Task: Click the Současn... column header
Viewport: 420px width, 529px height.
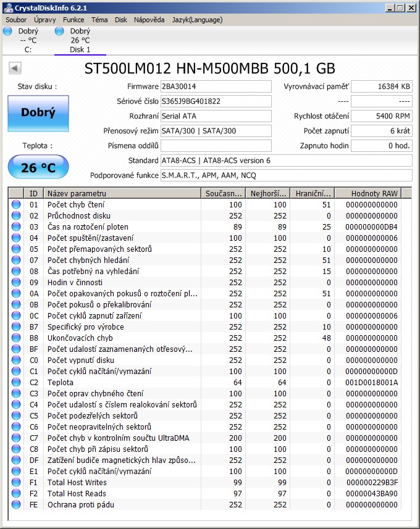Action: click(x=224, y=193)
